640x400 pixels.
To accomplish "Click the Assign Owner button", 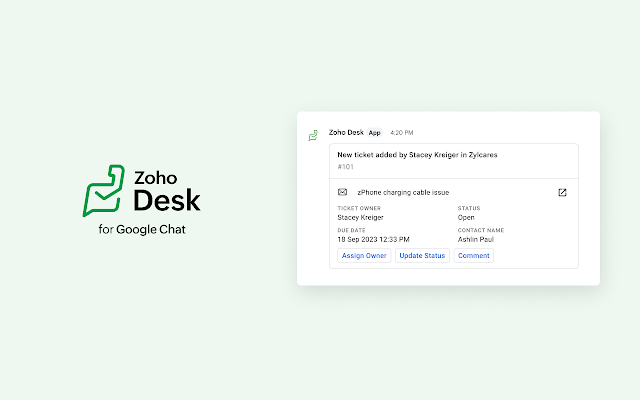I will (364, 256).
